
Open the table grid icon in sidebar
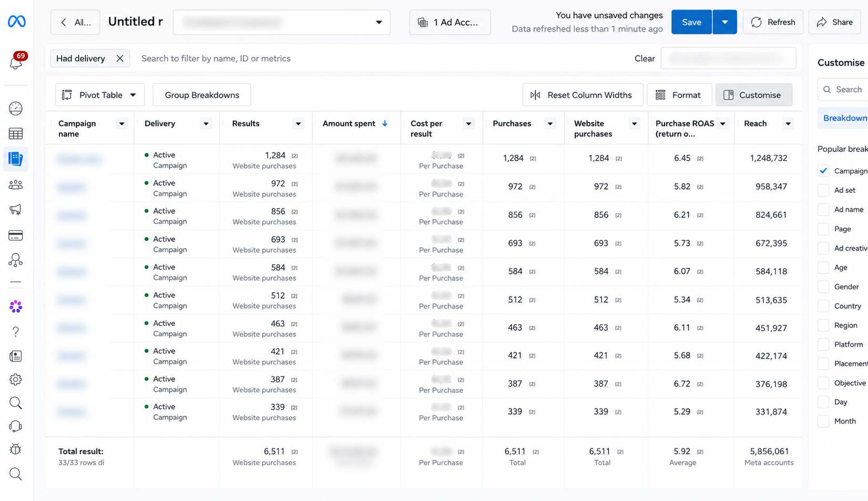point(16,134)
